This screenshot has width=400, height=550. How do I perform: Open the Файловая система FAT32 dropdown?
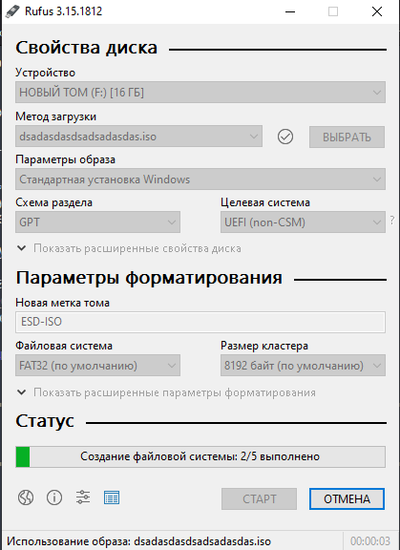click(98, 365)
